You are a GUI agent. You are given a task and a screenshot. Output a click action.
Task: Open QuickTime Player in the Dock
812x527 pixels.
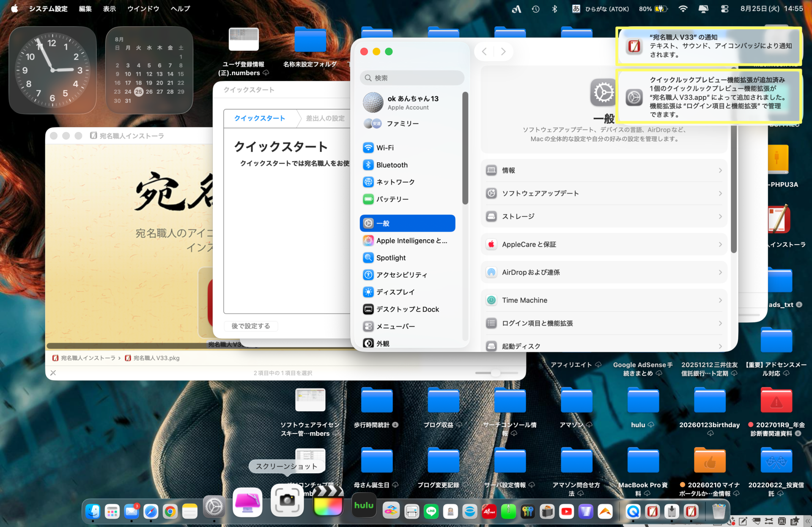point(633,512)
